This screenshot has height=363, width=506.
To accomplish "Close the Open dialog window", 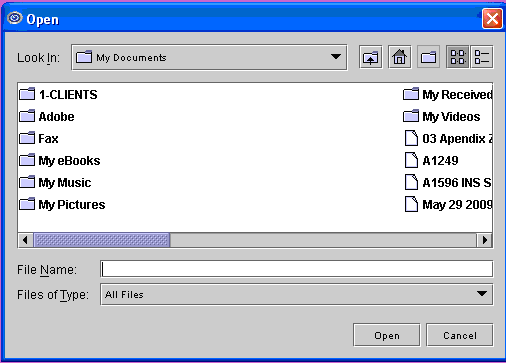I will tap(492, 19).
